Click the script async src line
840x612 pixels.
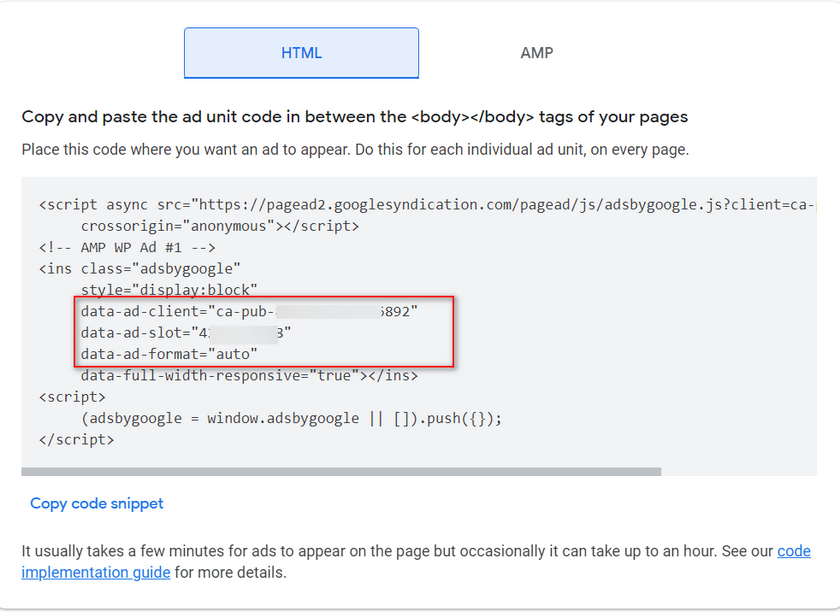[x=427, y=205]
